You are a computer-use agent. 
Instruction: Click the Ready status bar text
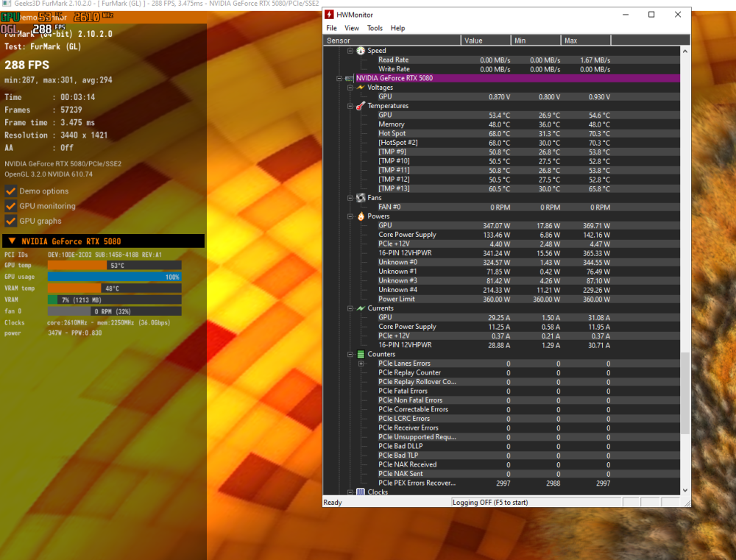tap(333, 503)
